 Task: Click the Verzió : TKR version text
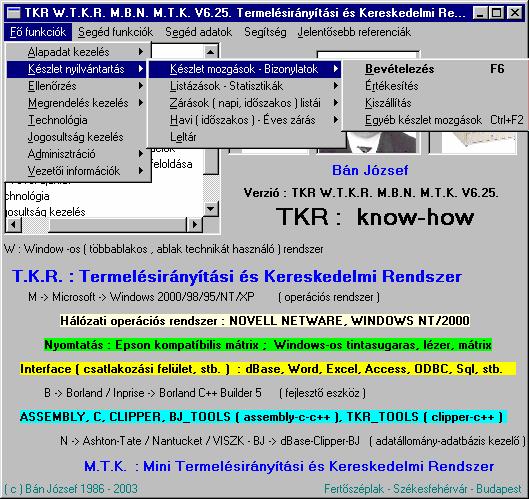[x=371, y=193]
